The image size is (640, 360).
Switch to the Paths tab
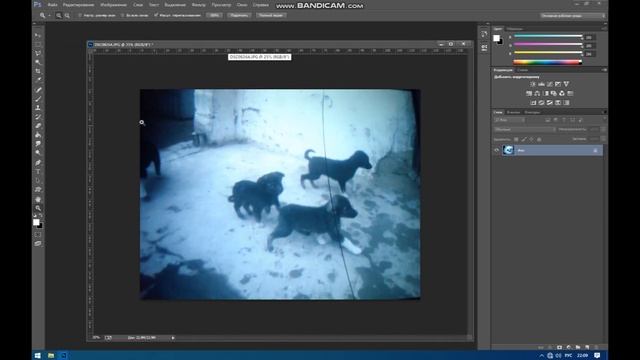[532, 112]
